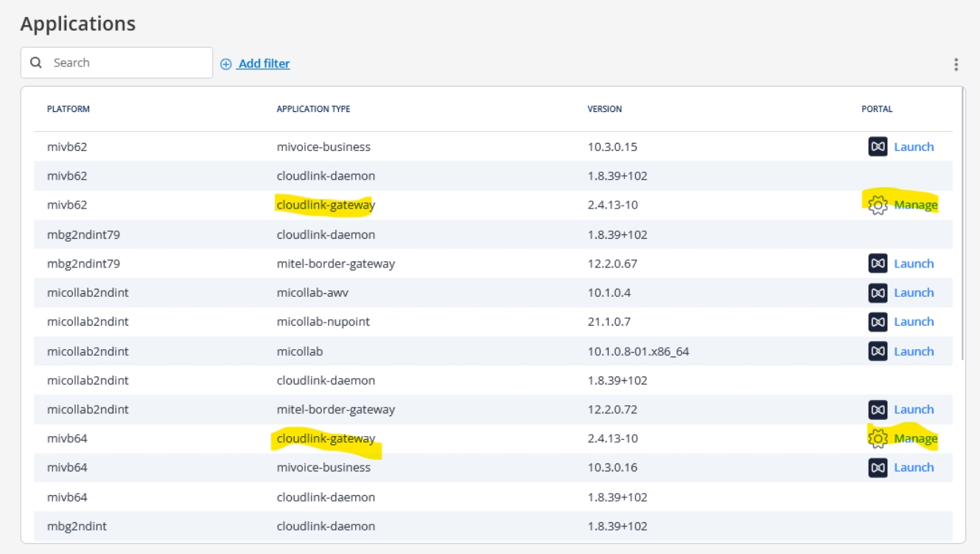Launch micollab-nupoint portal
This screenshot has width=980, height=554.
click(x=914, y=322)
